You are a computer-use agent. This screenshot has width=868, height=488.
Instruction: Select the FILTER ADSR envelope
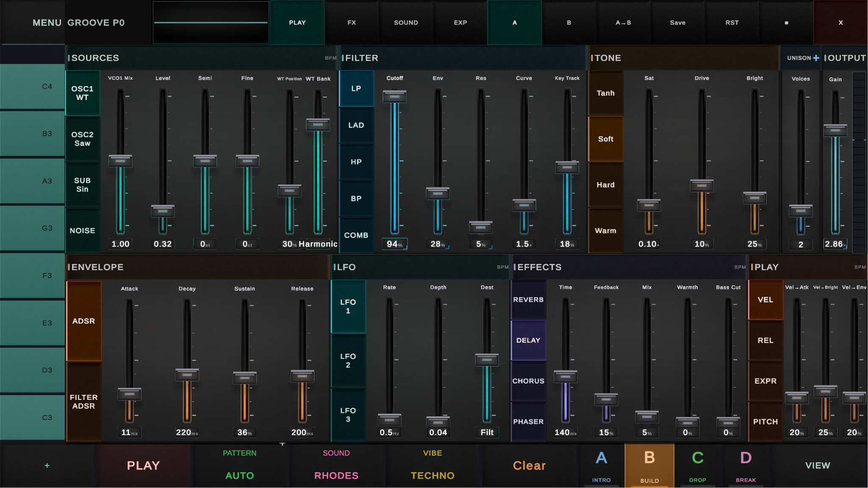(83, 402)
